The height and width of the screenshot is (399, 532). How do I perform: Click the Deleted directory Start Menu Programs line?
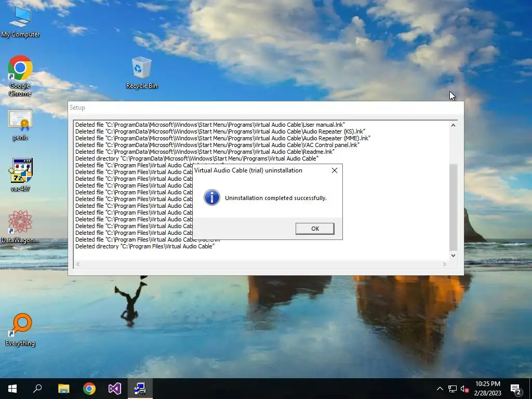197,158
